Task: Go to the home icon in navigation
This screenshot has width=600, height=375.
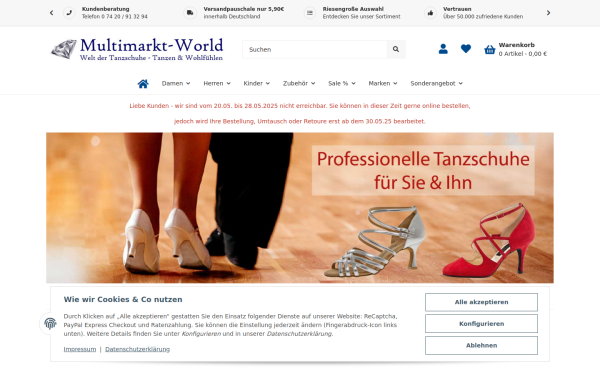Action: [143, 83]
